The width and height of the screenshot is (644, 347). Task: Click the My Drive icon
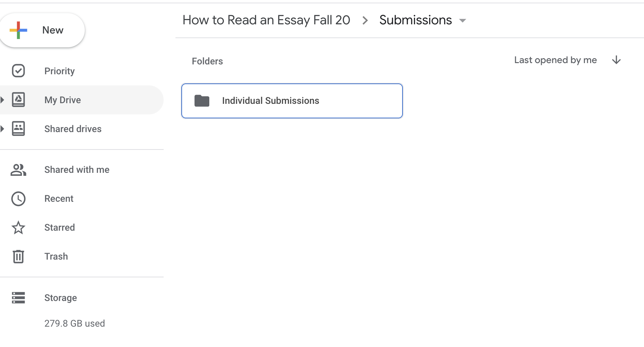18,100
